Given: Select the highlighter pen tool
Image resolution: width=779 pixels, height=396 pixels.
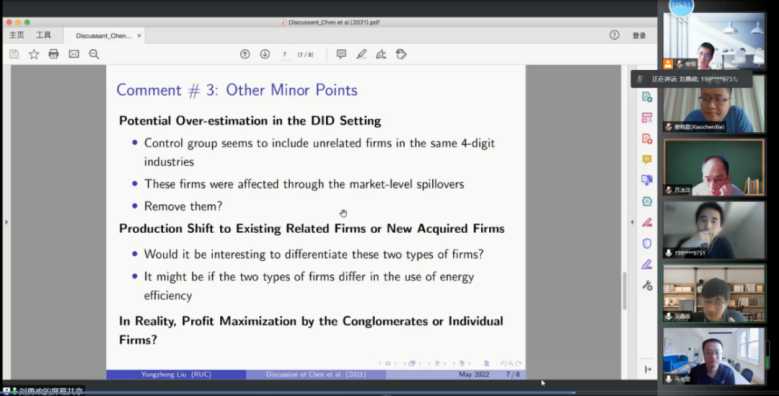Looking at the screenshot, I should pos(361,54).
